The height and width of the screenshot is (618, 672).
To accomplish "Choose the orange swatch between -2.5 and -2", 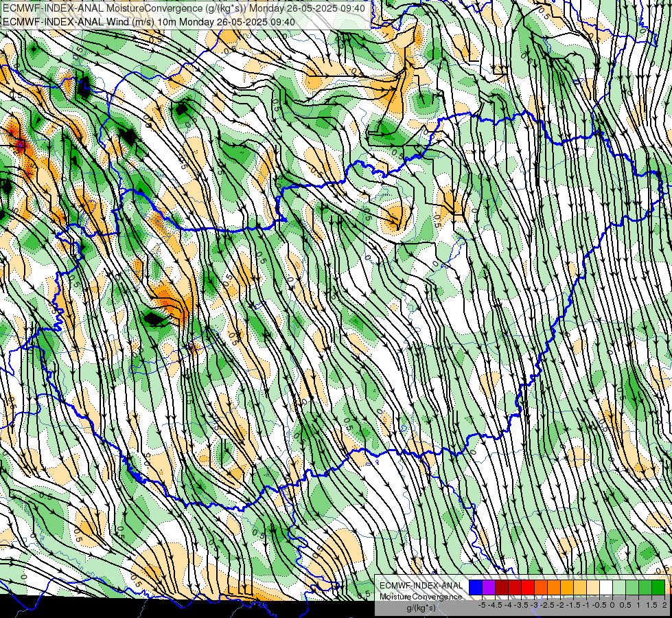I will pyautogui.click(x=554, y=587).
